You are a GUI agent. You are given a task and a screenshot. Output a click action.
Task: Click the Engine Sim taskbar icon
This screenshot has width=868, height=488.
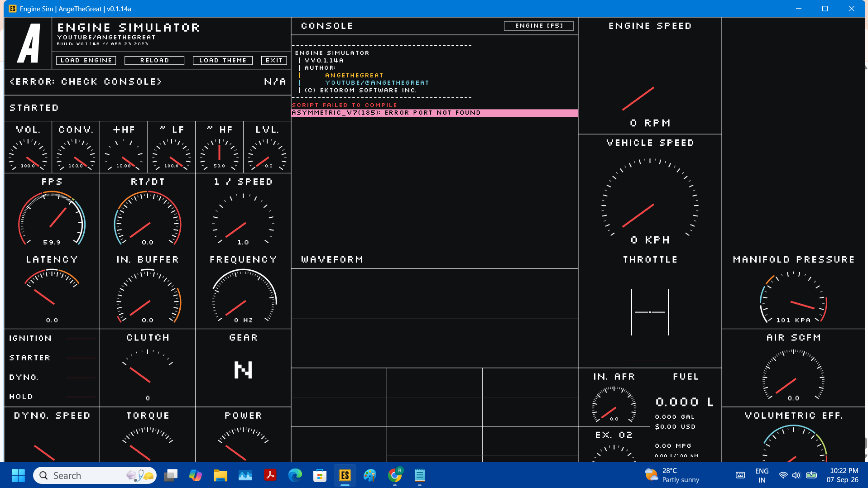click(345, 475)
